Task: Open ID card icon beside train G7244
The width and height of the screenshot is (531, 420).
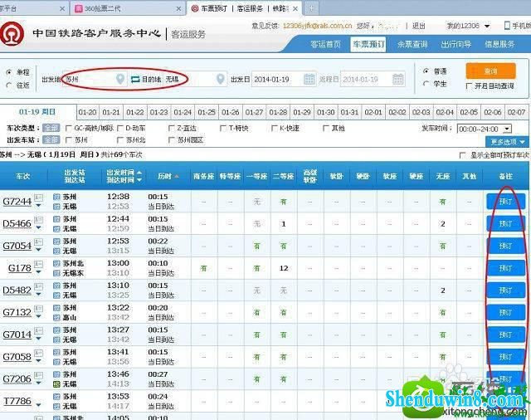Action: (39, 197)
